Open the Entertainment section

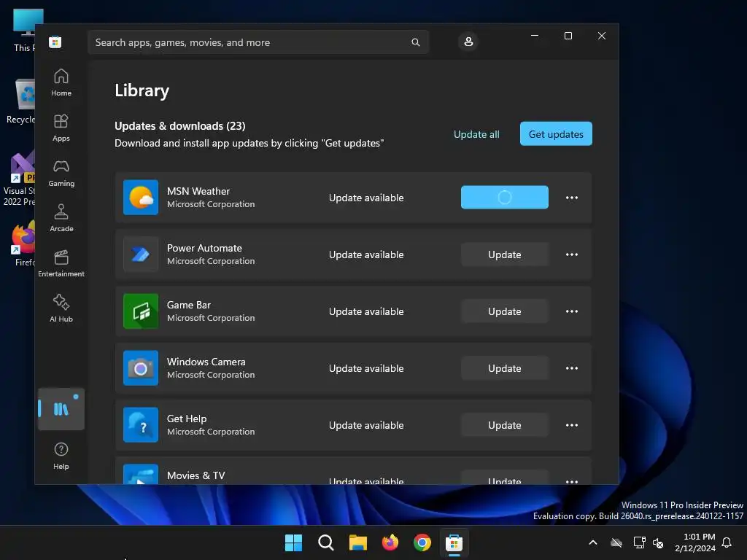[61, 263]
